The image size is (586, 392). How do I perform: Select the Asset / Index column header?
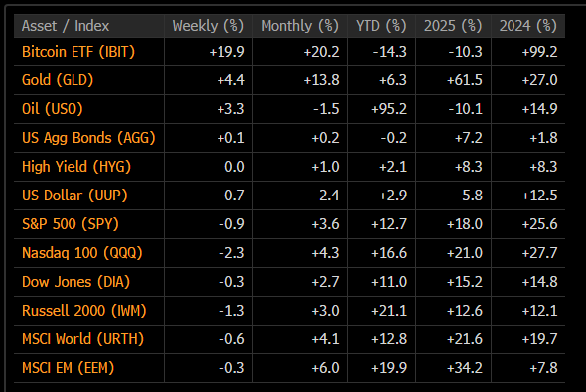[x=66, y=26]
